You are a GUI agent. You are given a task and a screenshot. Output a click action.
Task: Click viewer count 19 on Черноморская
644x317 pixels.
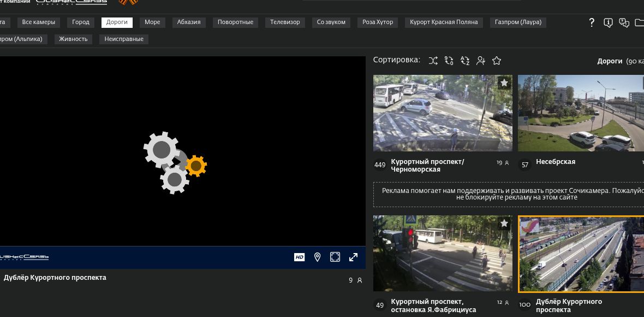click(503, 163)
